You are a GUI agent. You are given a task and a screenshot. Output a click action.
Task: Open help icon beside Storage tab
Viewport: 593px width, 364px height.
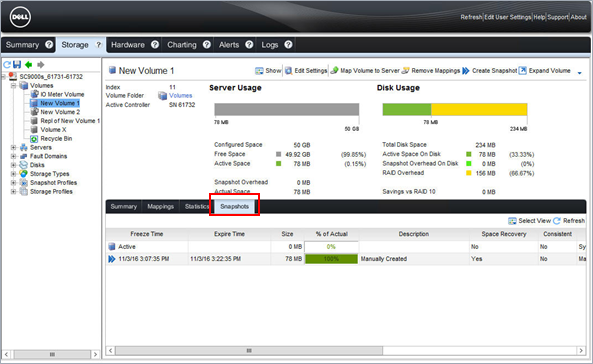pyautogui.click(x=98, y=45)
